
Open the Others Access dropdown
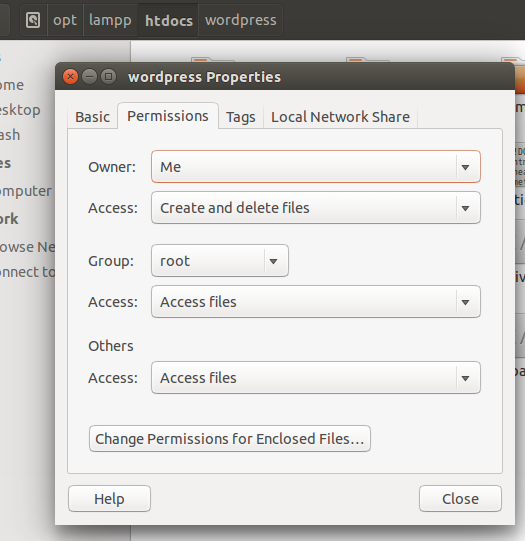coord(316,378)
